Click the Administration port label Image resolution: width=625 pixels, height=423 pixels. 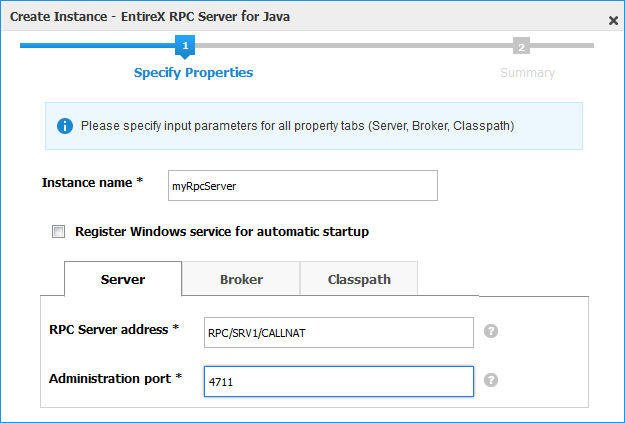[116, 378]
